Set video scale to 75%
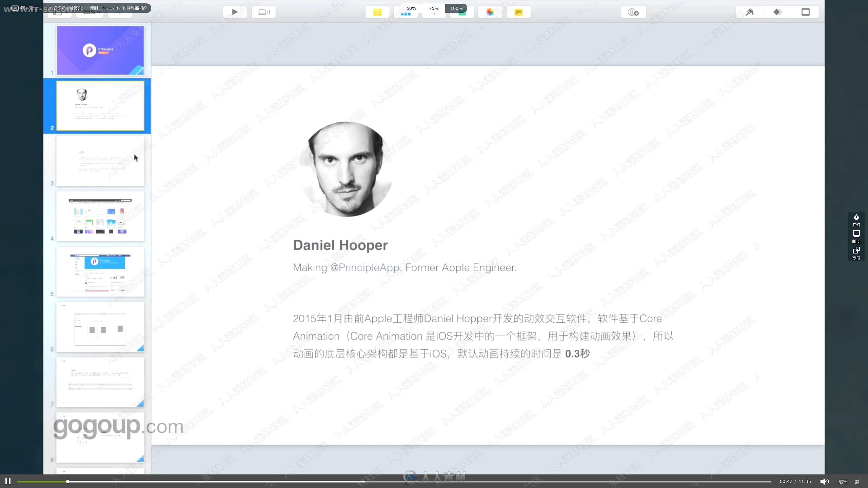Screen dimensions: 868x488 click(434, 8)
